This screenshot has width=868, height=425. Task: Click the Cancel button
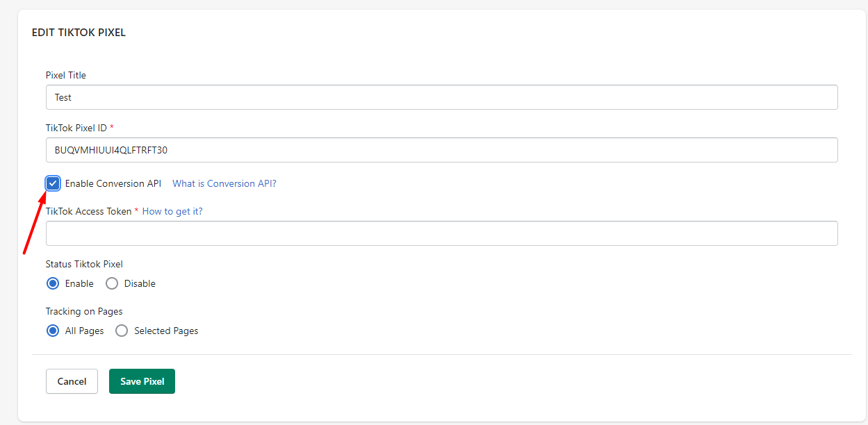coord(72,381)
